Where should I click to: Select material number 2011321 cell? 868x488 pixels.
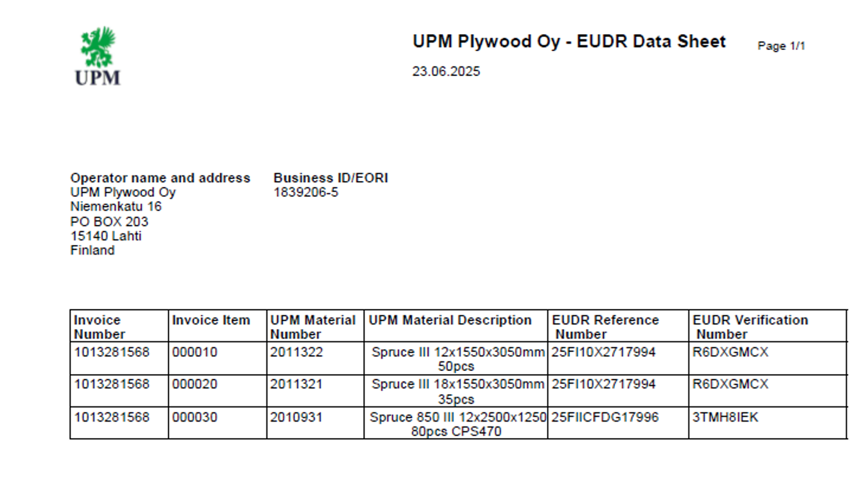pos(296,384)
